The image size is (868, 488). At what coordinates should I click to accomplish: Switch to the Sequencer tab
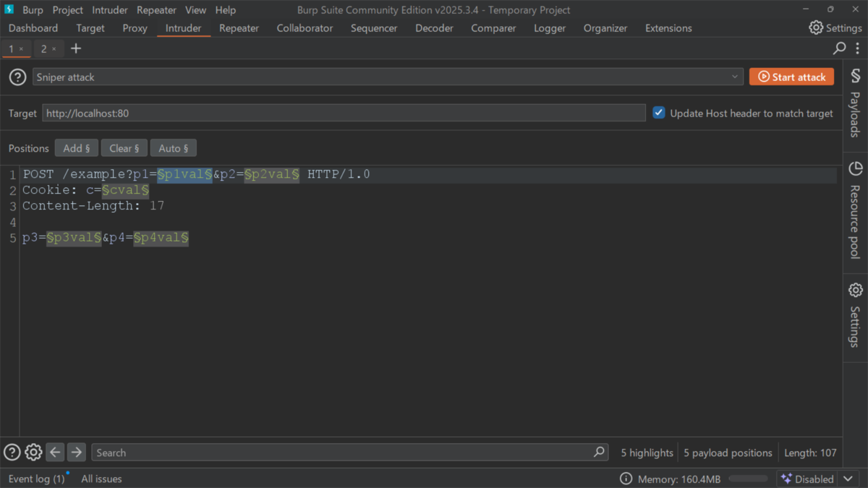(x=374, y=28)
